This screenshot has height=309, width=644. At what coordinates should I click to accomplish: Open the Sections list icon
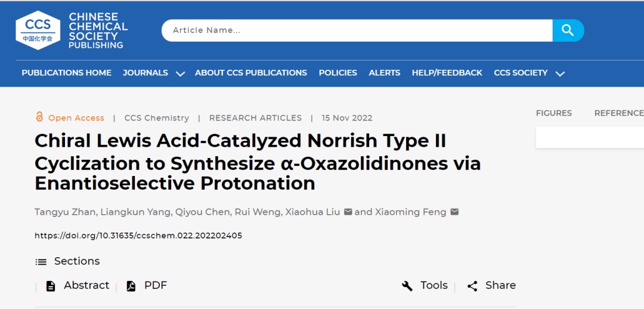[x=41, y=261]
